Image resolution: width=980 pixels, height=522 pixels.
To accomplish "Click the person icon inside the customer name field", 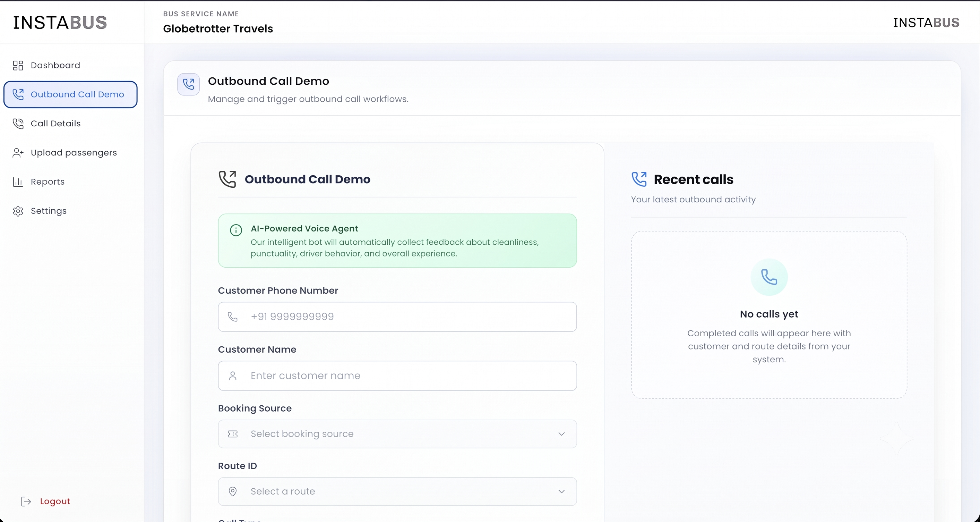I will [x=232, y=376].
